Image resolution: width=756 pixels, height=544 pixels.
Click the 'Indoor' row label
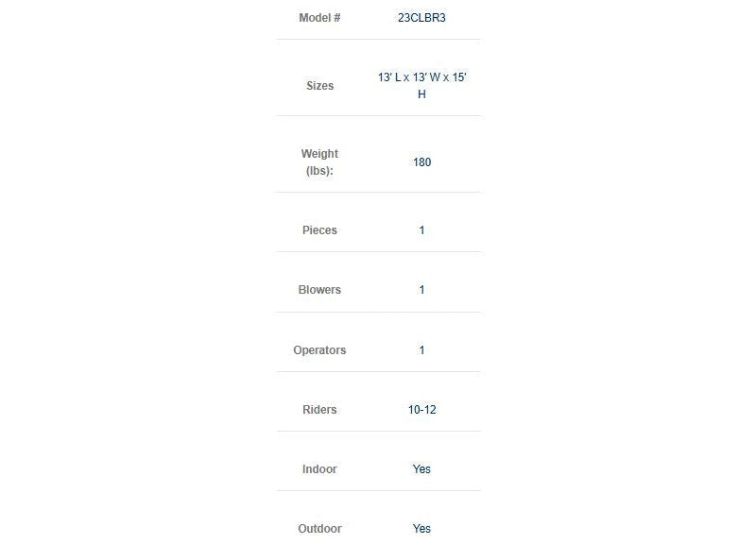pyautogui.click(x=319, y=469)
